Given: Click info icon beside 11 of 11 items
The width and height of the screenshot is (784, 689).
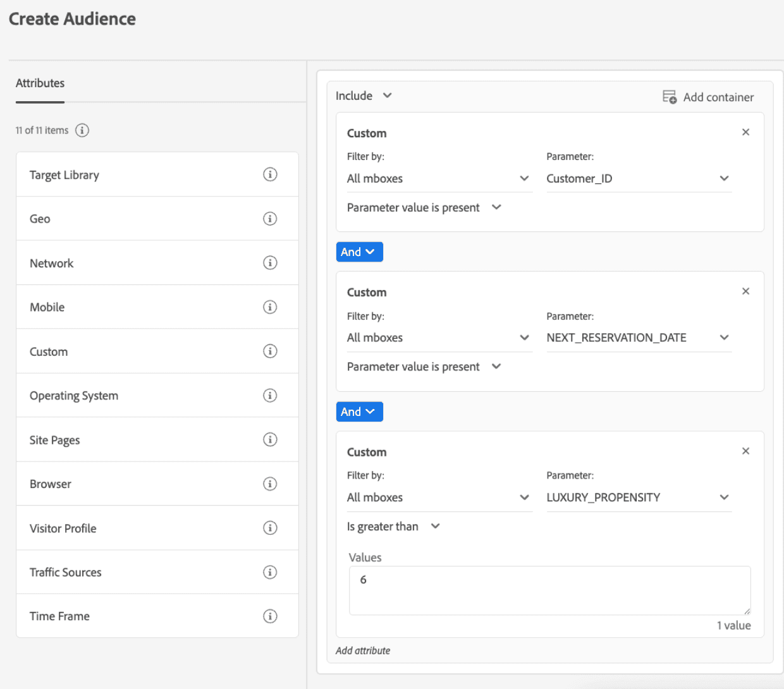Looking at the screenshot, I should point(82,130).
